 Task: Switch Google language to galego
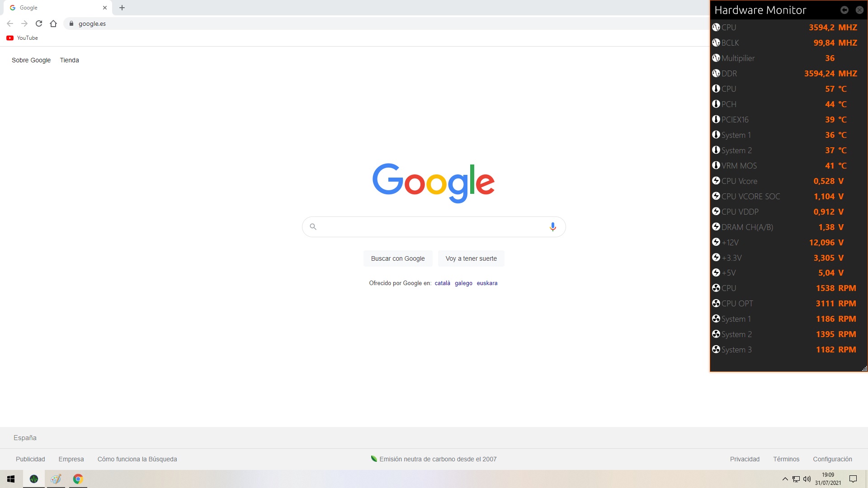pyautogui.click(x=463, y=283)
